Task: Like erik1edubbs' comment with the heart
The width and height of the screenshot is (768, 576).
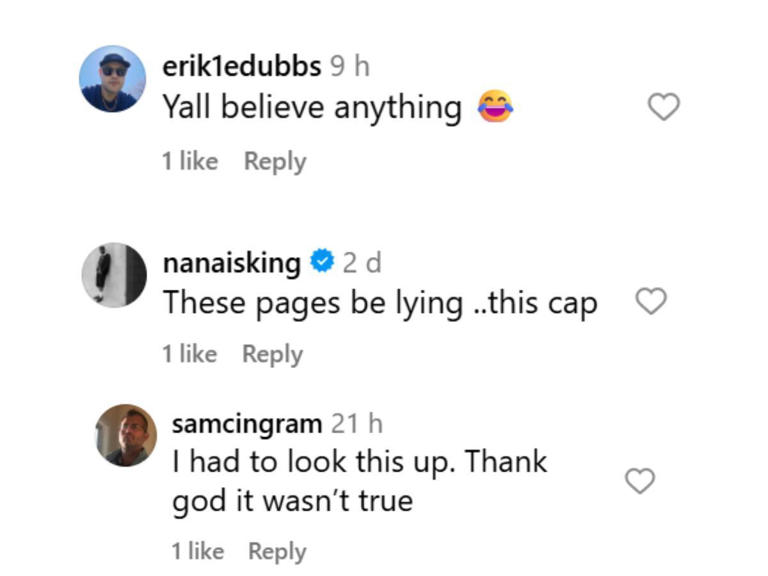Action: pos(664,107)
